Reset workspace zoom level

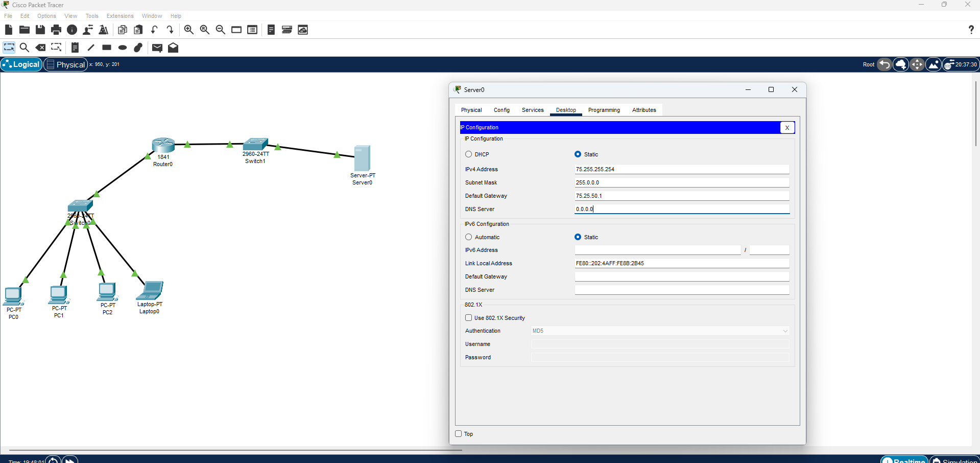pos(205,30)
